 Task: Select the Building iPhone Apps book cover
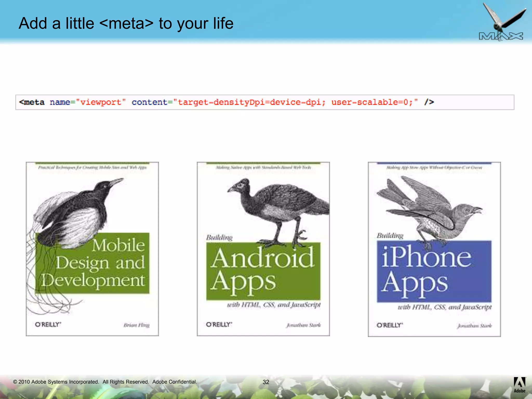click(x=434, y=249)
